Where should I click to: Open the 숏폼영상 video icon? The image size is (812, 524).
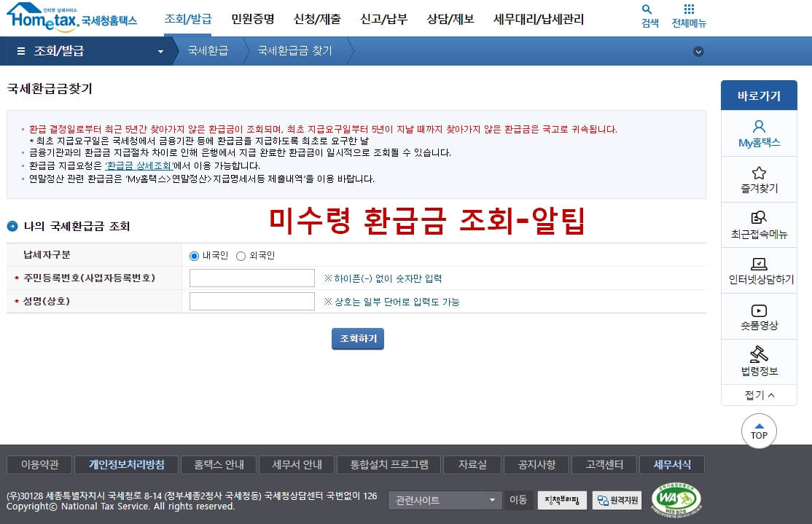click(759, 316)
